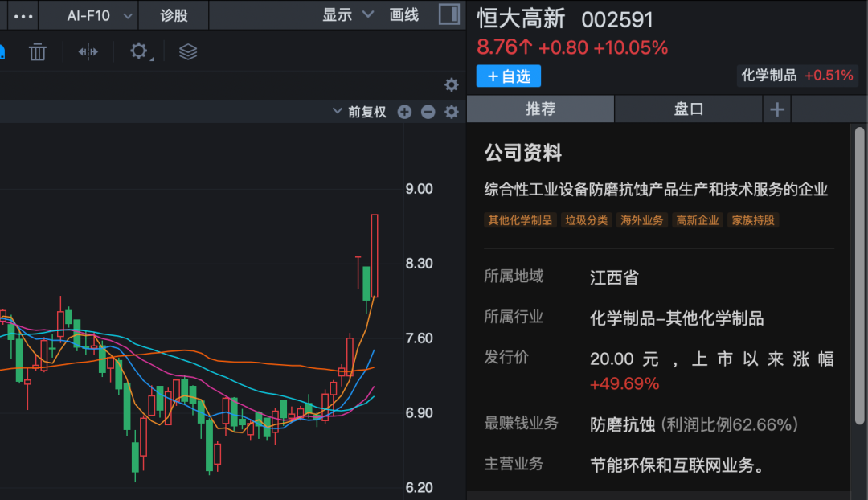Open the 家族持股 tag
The height and width of the screenshot is (500, 868).
753,220
